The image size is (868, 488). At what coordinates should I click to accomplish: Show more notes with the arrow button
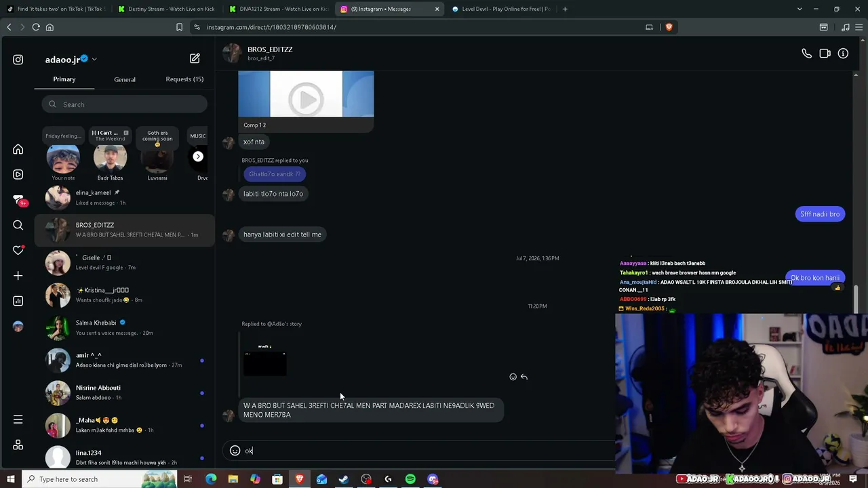[198, 157]
